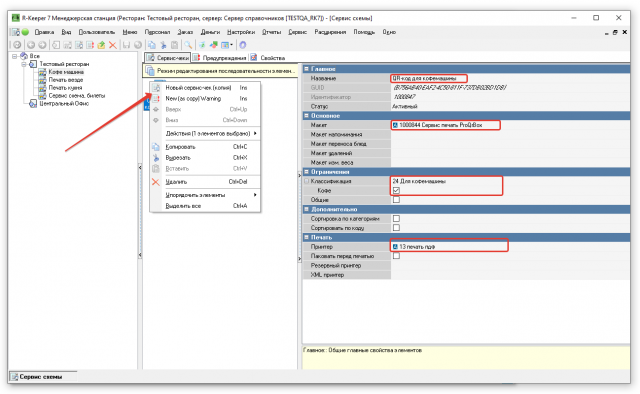
Task: Click the red-green shapes icon in the toolbar
Action: pyautogui.click(x=213, y=45)
